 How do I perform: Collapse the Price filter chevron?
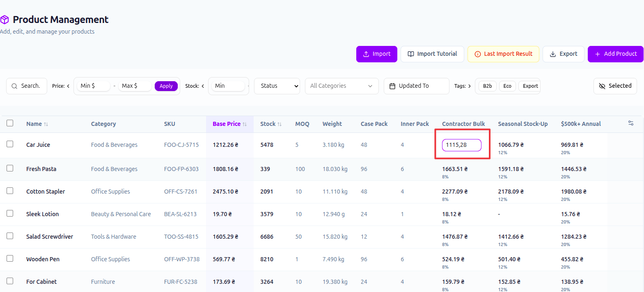click(68, 86)
